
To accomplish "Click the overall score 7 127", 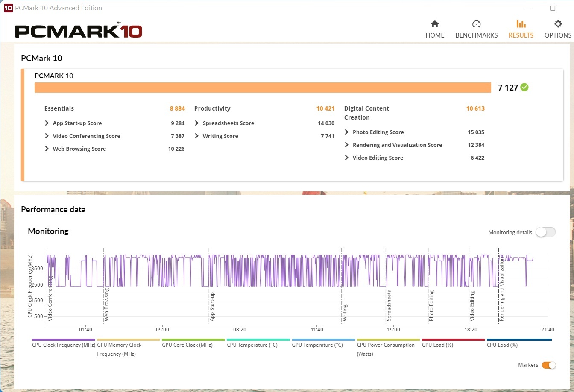I will click(x=508, y=88).
